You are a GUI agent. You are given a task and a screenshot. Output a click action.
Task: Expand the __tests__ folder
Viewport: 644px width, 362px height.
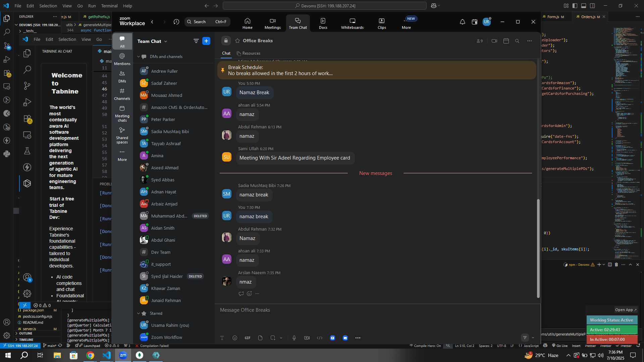30,31
